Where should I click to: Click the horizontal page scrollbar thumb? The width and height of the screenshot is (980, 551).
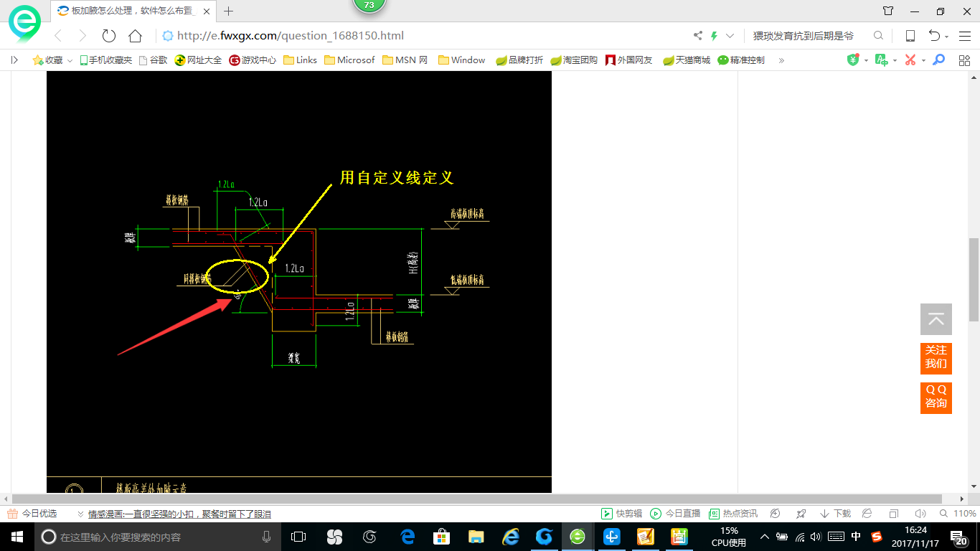click(477, 499)
